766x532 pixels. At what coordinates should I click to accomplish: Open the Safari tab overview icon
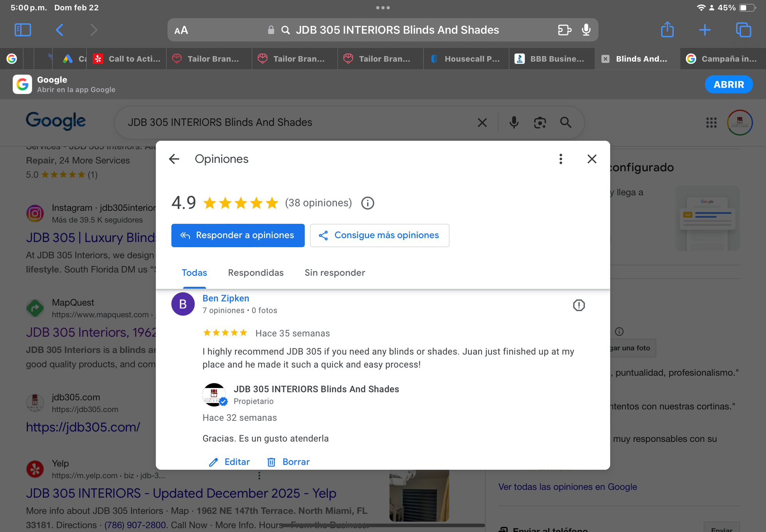point(743,30)
